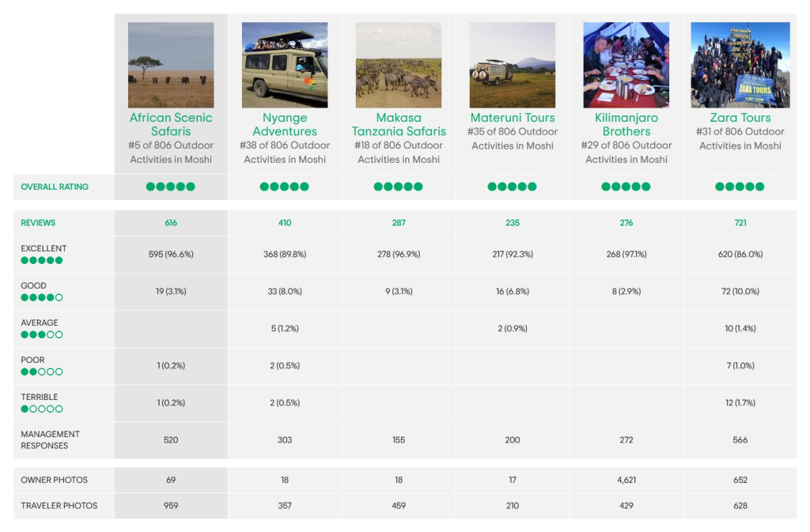The image size is (810, 532).
Task: Click owner photos value 652
Action: click(740, 480)
